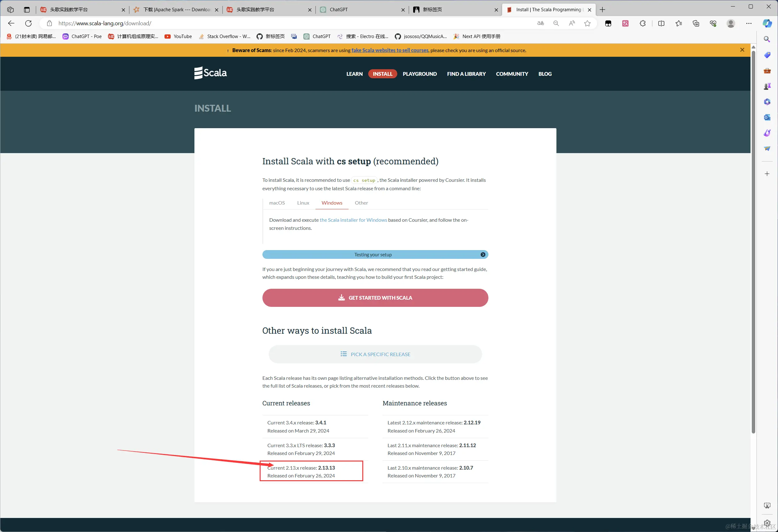Open browser Settings and more menu
This screenshot has height=532, width=778.
(x=749, y=23)
